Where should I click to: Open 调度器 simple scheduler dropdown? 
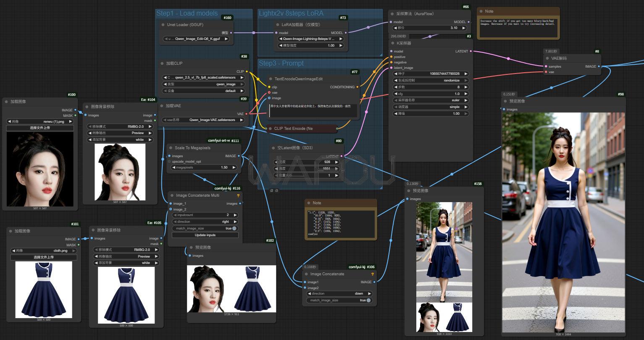[431, 107]
